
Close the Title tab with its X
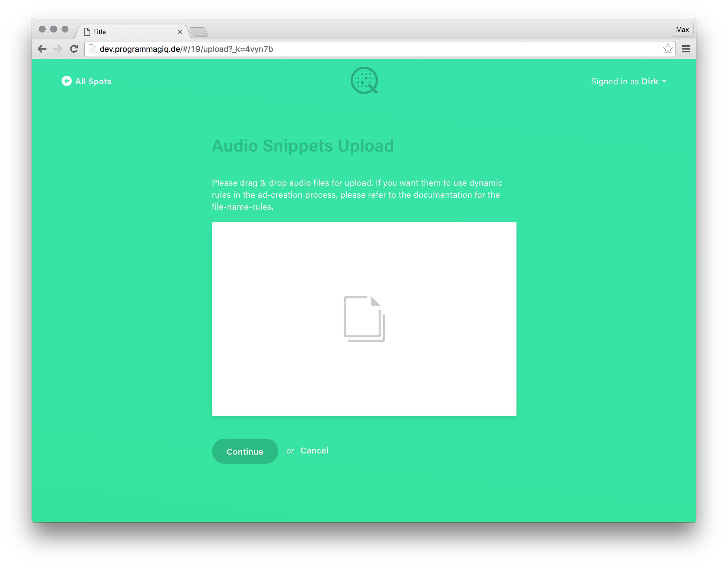pos(180,32)
